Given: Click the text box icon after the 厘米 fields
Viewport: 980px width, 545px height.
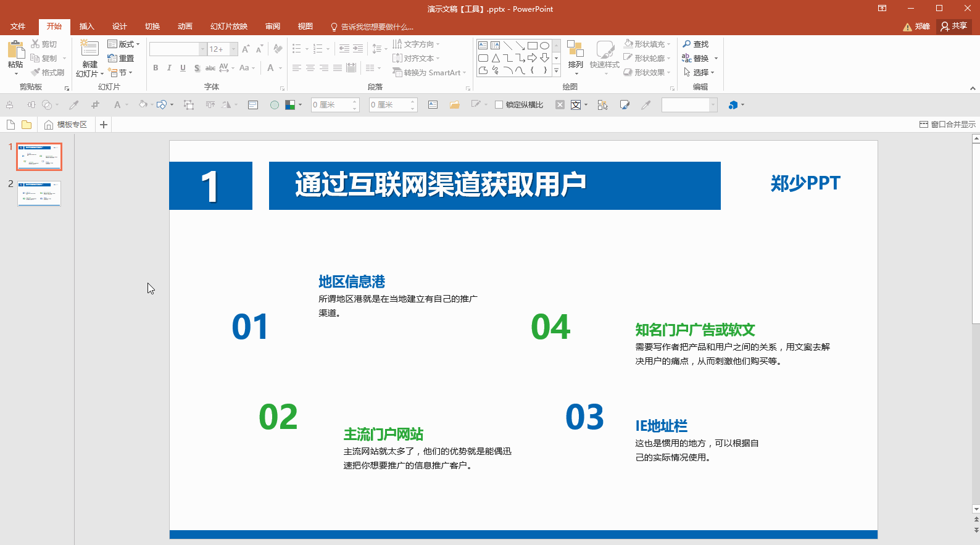Looking at the screenshot, I should point(433,105).
